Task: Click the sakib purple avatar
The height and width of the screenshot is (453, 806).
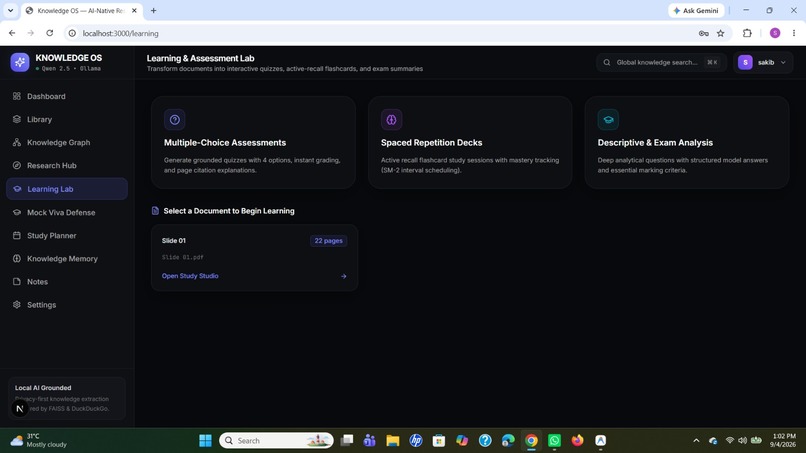Action: tap(745, 62)
